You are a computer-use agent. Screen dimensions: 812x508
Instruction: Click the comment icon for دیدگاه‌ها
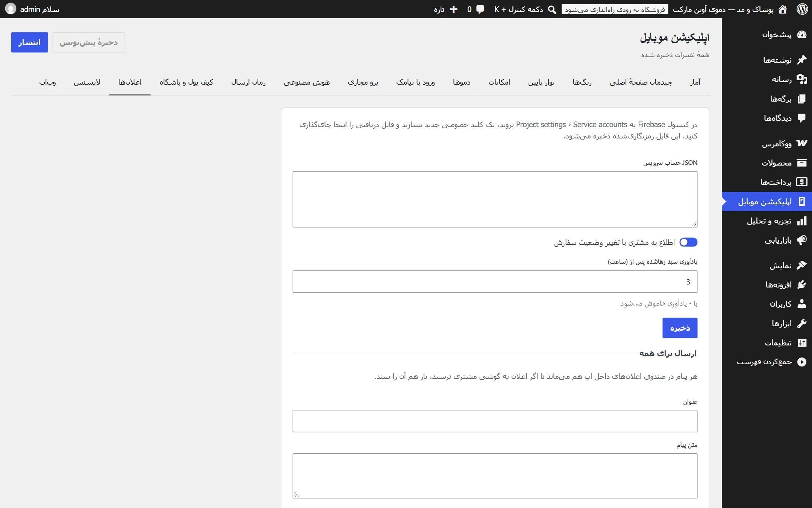click(802, 118)
